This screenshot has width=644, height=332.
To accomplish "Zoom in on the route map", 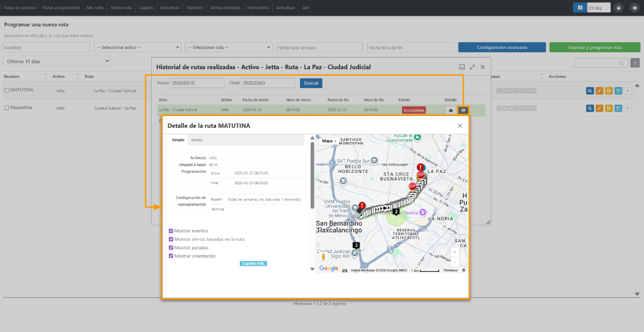I will pyautogui.click(x=455, y=251).
